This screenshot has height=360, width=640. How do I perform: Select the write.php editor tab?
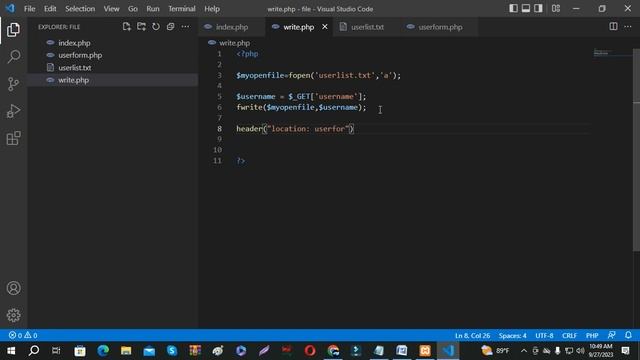coord(298,27)
